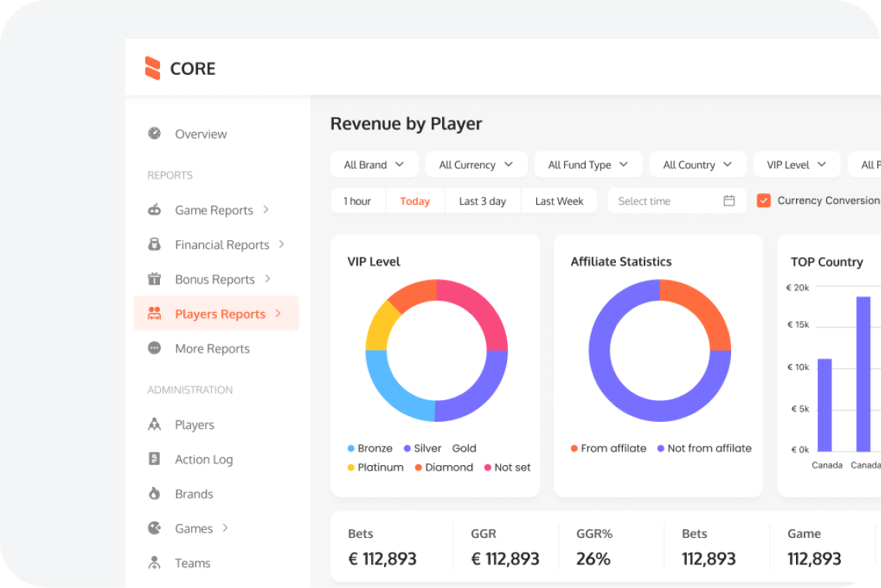This screenshot has width=881, height=588.
Task: Click the Financial Reports money bag icon
Action: point(154,244)
